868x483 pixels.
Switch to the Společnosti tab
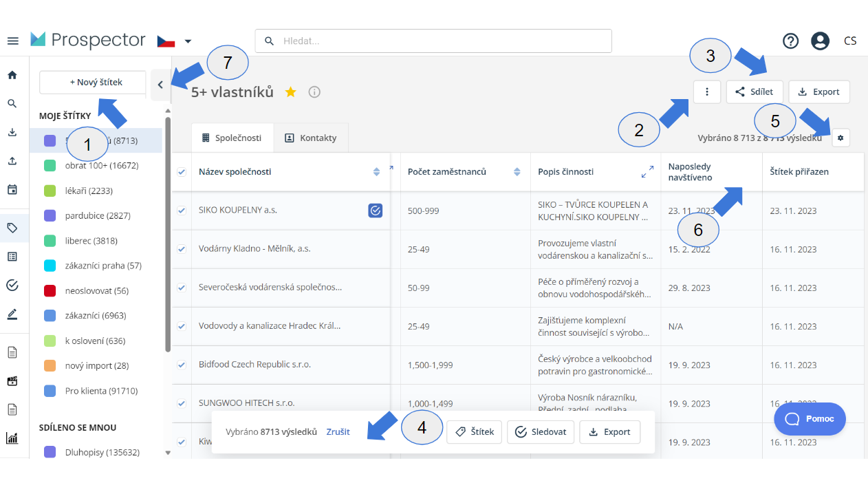click(x=232, y=138)
